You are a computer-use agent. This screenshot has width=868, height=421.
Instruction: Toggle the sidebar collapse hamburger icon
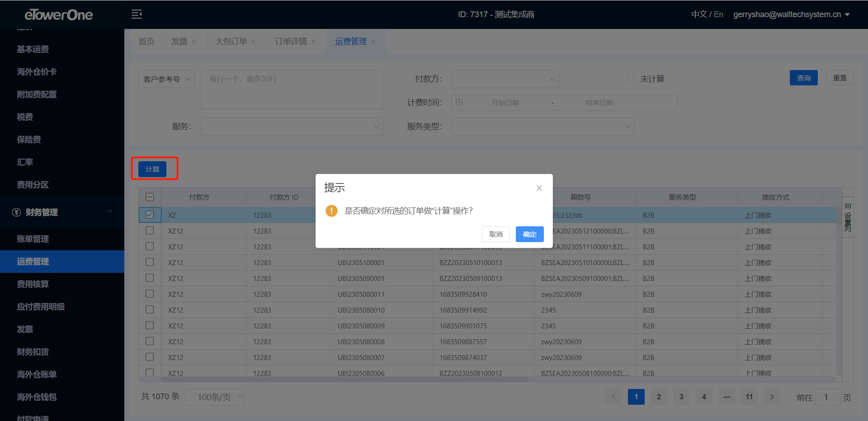pos(137,14)
